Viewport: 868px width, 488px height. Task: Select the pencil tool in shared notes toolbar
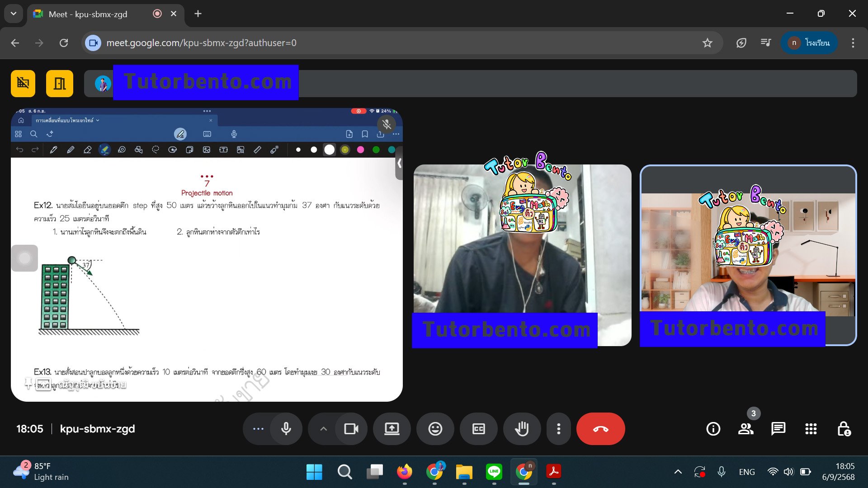coord(71,150)
